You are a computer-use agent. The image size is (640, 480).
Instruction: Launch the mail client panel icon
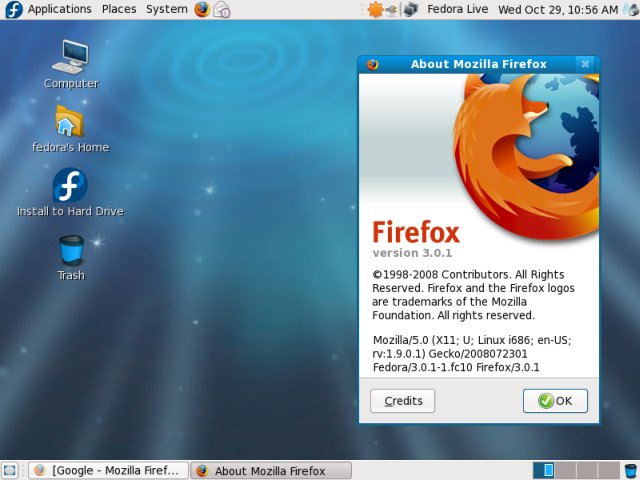[x=222, y=10]
